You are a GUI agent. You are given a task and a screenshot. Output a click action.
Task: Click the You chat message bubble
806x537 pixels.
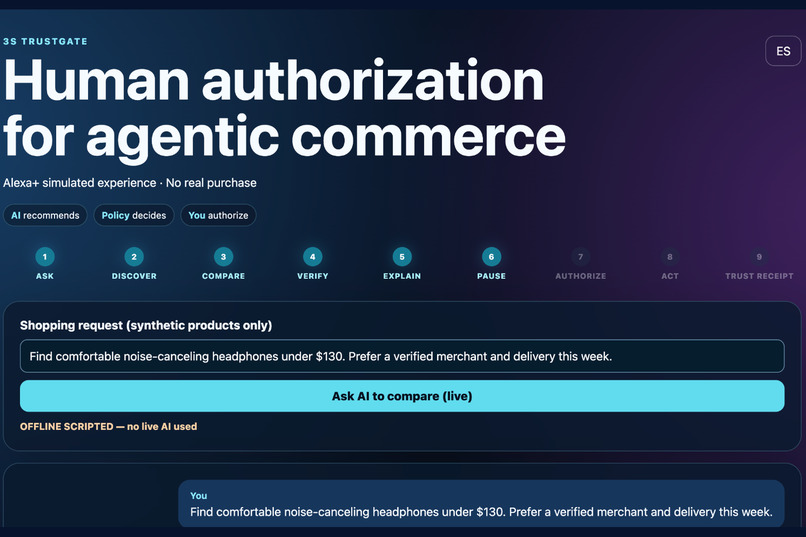(481, 504)
